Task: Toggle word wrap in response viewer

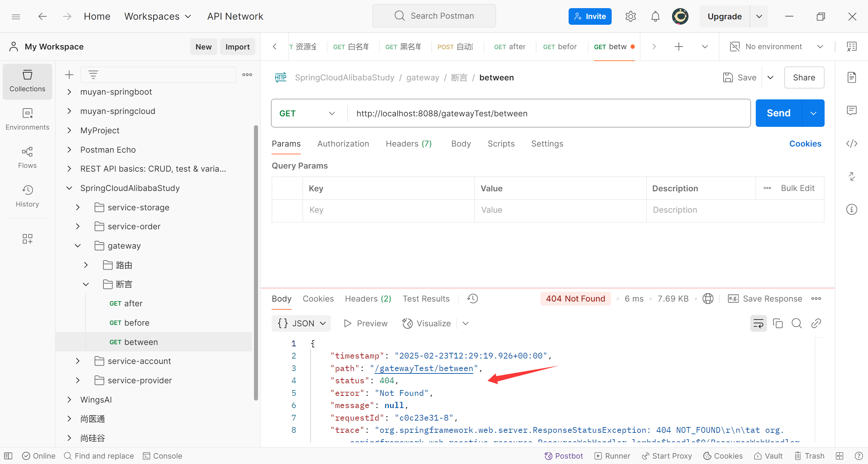Action: (x=758, y=323)
